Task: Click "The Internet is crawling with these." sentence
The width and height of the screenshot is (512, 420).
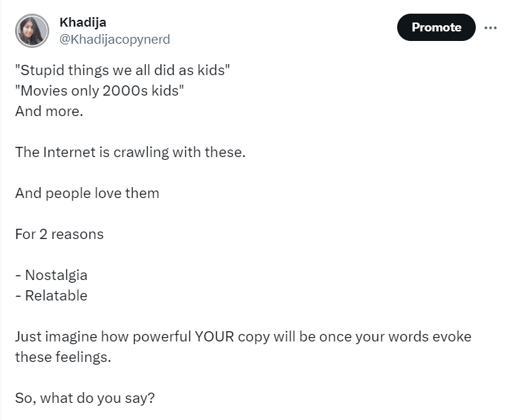Action: point(131,152)
